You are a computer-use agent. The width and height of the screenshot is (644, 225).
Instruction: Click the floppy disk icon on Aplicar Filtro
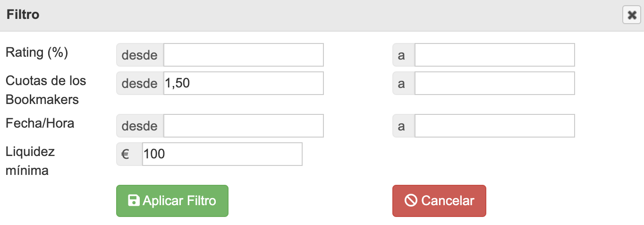tap(134, 201)
